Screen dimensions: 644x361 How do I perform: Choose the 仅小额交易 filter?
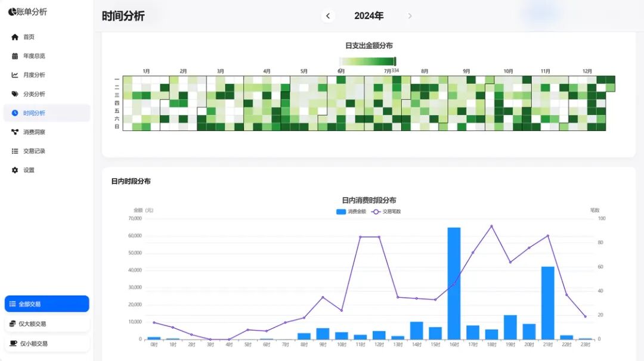47,343
